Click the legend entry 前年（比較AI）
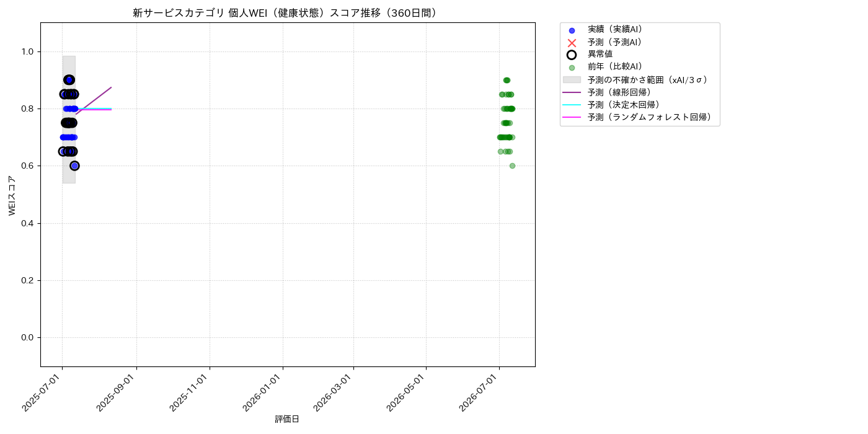This screenshot has width=868, height=434. 615,67
